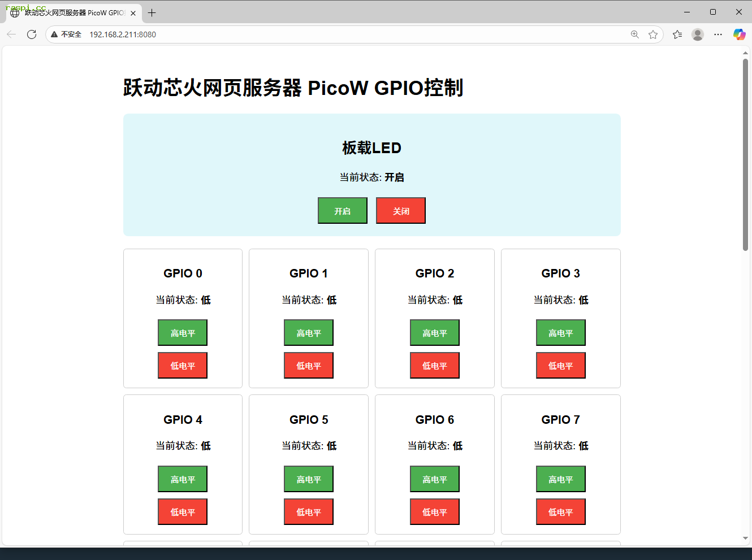Open a new browser tab
This screenshot has height=560, width=752.
pyautogui.click(x=151, y=12)
